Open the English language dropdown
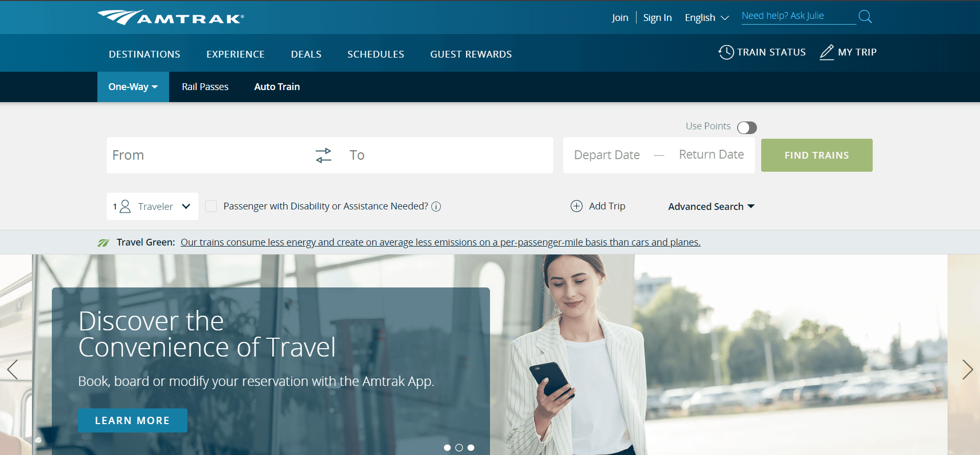Viewport: 980px width, 455px height. pyautogui.click(x=707, y=18)
